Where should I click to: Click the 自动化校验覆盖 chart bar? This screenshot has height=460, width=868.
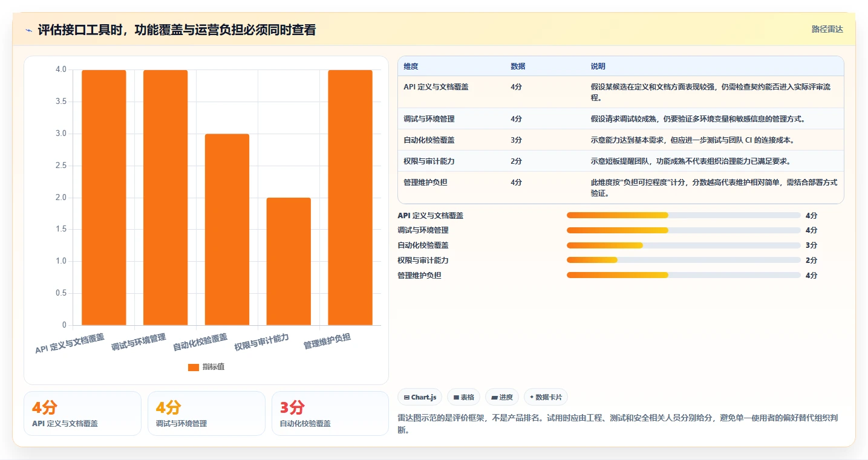(227, 230)
